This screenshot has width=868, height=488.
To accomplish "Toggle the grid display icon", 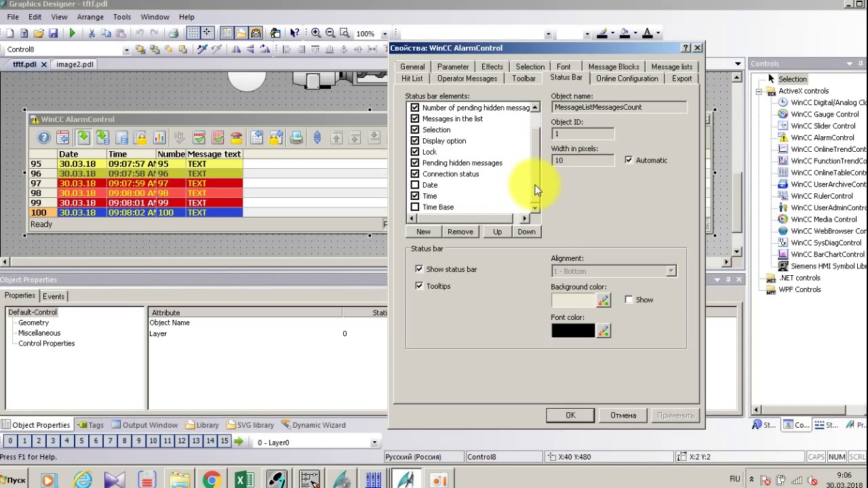I will click(193, 33).
